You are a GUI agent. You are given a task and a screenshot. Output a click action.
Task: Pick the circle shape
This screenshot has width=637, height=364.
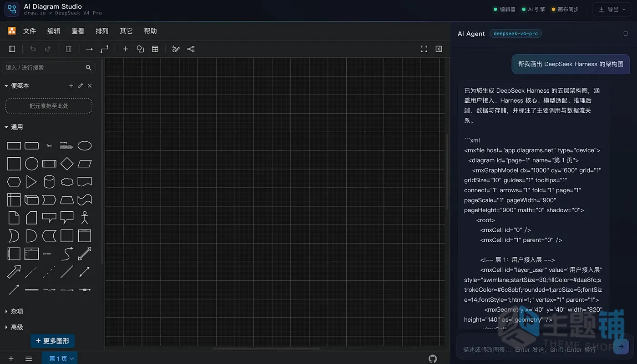(x=31, y=164)
